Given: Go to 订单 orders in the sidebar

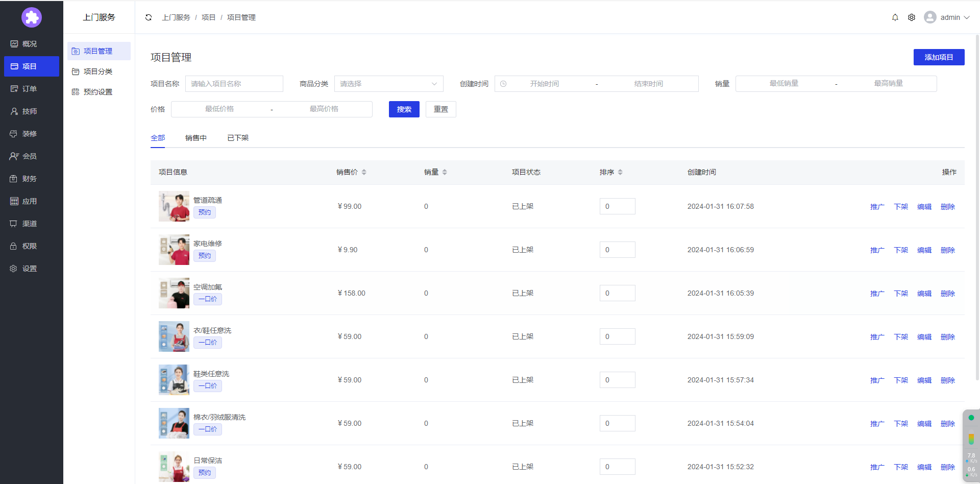Looking at the screenshot, I should coord(30,89).
